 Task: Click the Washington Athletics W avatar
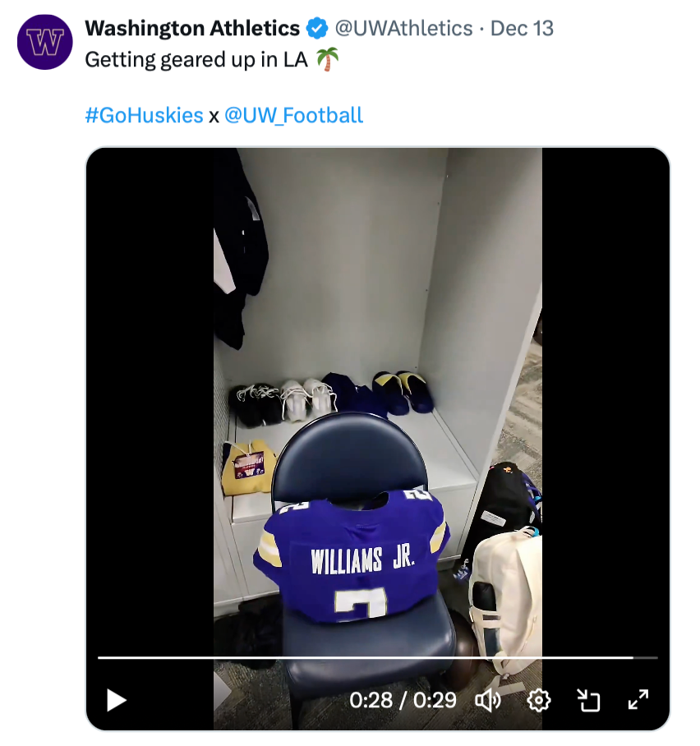point(44,41)
